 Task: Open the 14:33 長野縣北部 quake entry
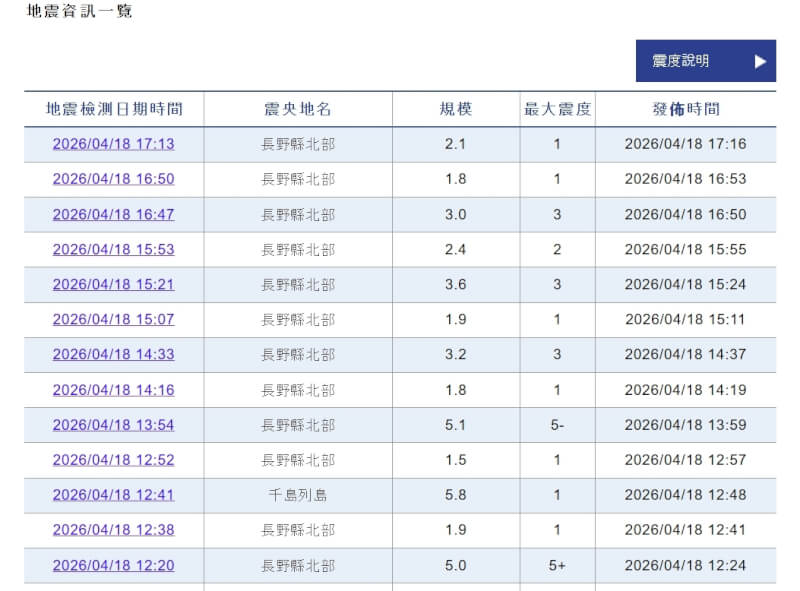tap(113, 354)
